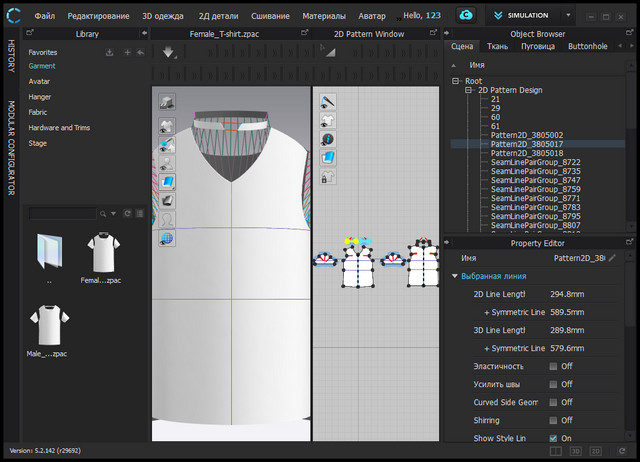Open the SIMULATION mode dropdown arrow
Image resolution: width=640 pixels, height=462 pixels.
point(568,16)
